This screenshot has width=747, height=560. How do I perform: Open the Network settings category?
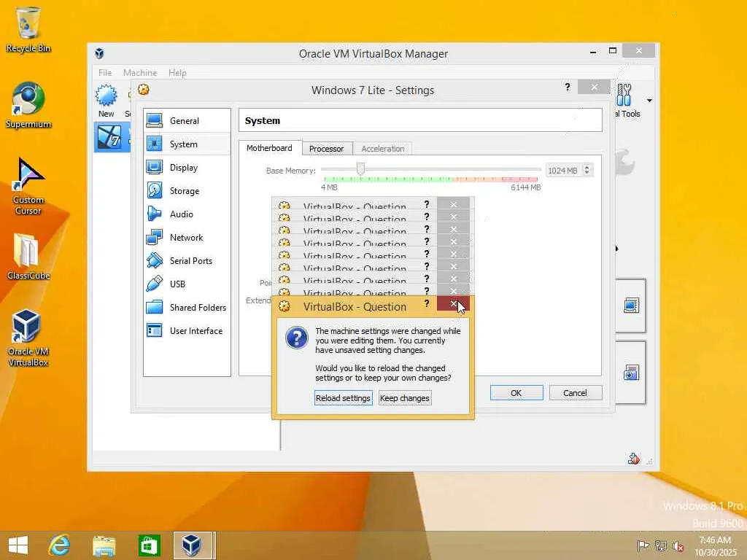187,237
